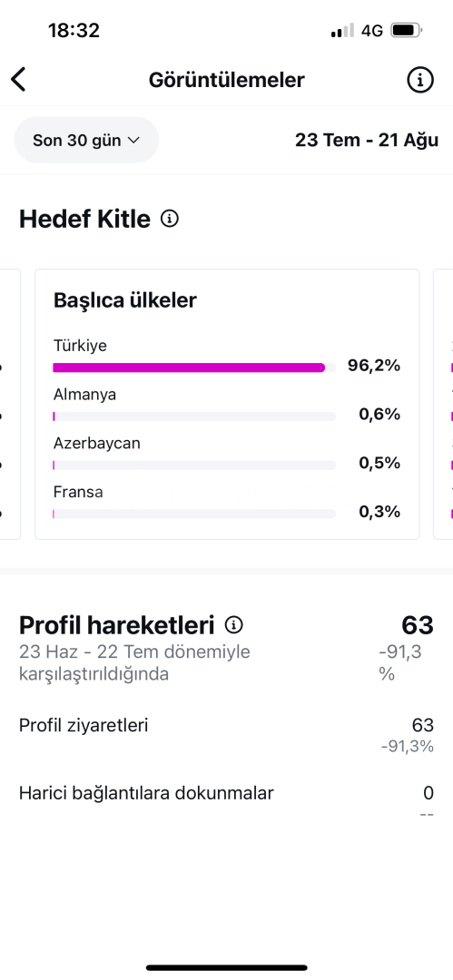453x980 pixels.
Task: Select the Fransa country row
Action: click(x=227, y=503)
